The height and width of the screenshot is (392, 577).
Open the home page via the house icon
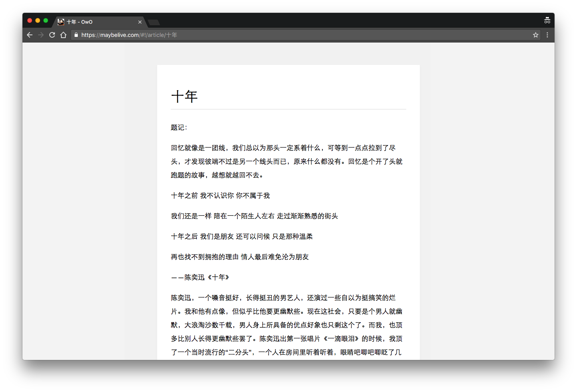coord(63,35)
